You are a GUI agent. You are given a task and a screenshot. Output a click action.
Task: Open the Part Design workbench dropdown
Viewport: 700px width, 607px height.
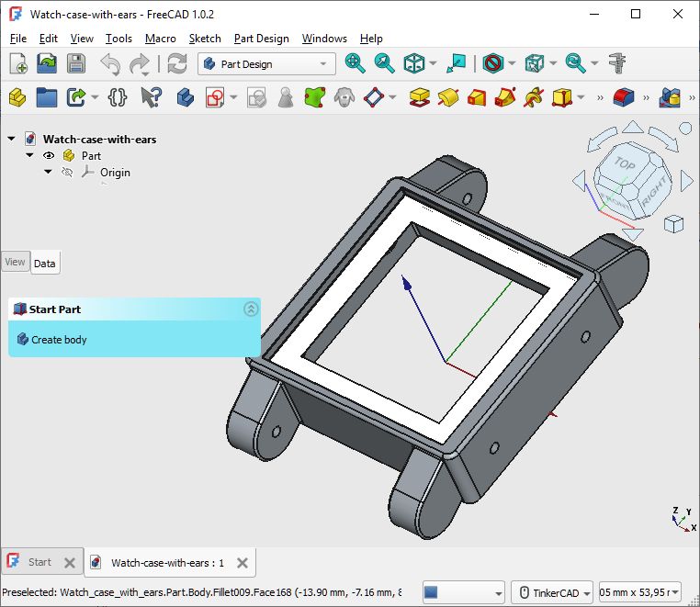tap(266, 64)
